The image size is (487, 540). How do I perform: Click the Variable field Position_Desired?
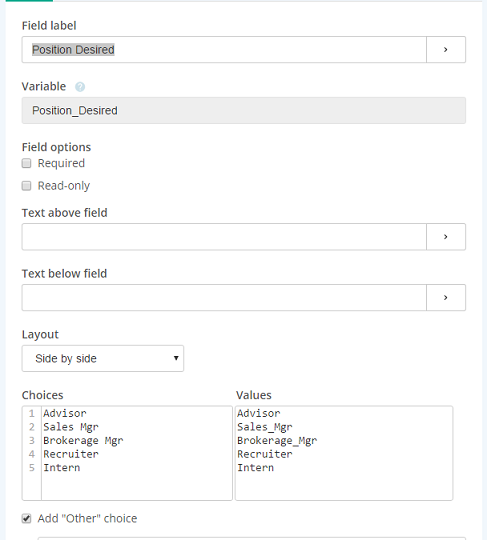244,111
